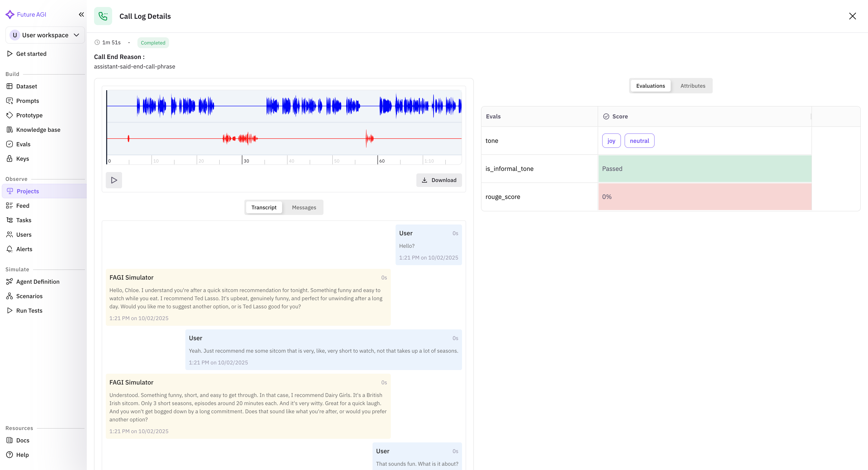Screen dimensions: 868x470
Task: Click the is_informal_tone row label
Action: point(509,169)
